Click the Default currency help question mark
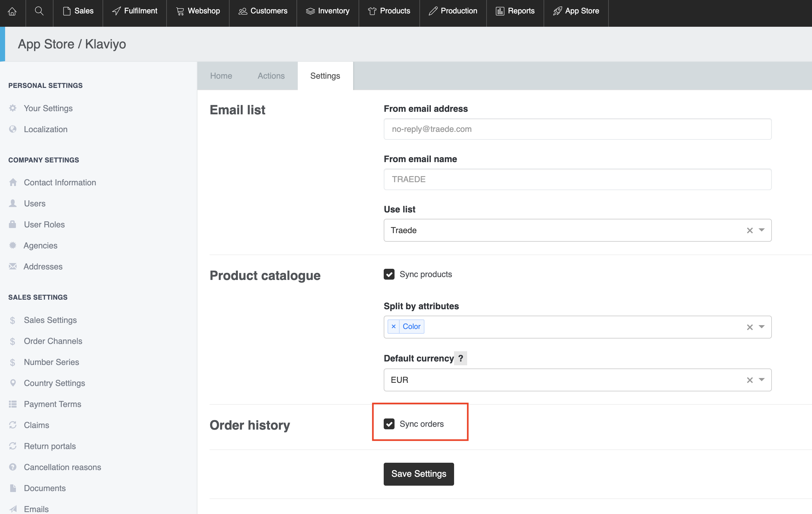The width and height of the screenshot is (812, 514). (460, 358)
